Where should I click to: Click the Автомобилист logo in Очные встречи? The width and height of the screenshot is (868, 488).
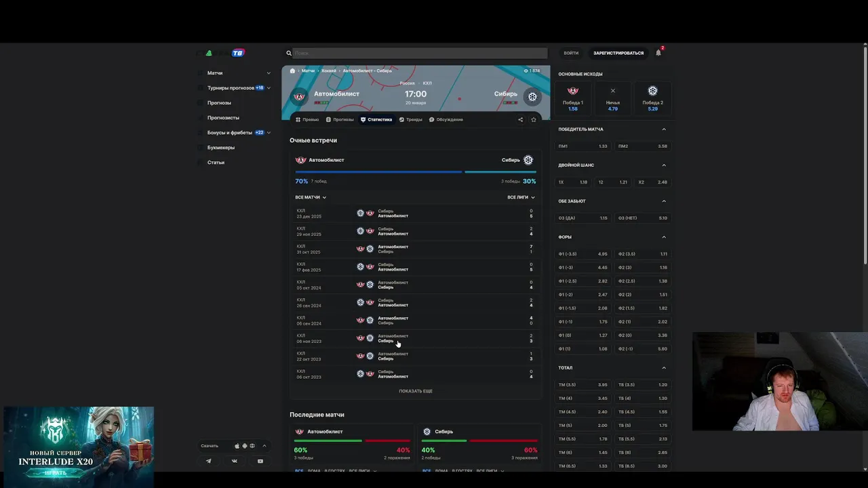301,160
